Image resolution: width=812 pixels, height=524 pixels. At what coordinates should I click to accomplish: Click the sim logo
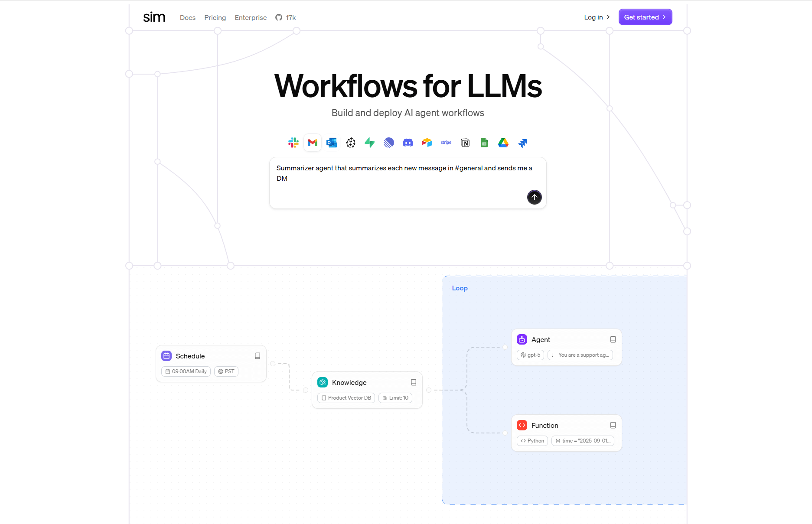154,17
